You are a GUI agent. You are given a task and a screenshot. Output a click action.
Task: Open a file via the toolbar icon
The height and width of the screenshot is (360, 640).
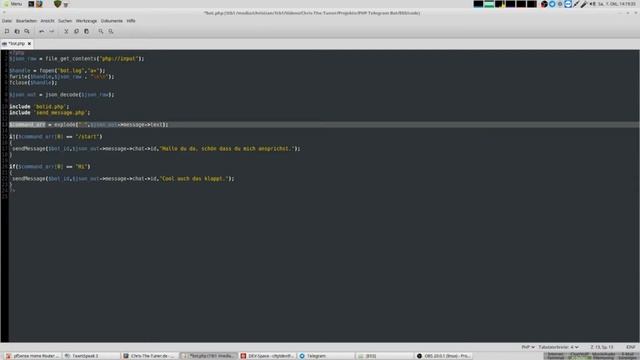(x=17, y=31)
